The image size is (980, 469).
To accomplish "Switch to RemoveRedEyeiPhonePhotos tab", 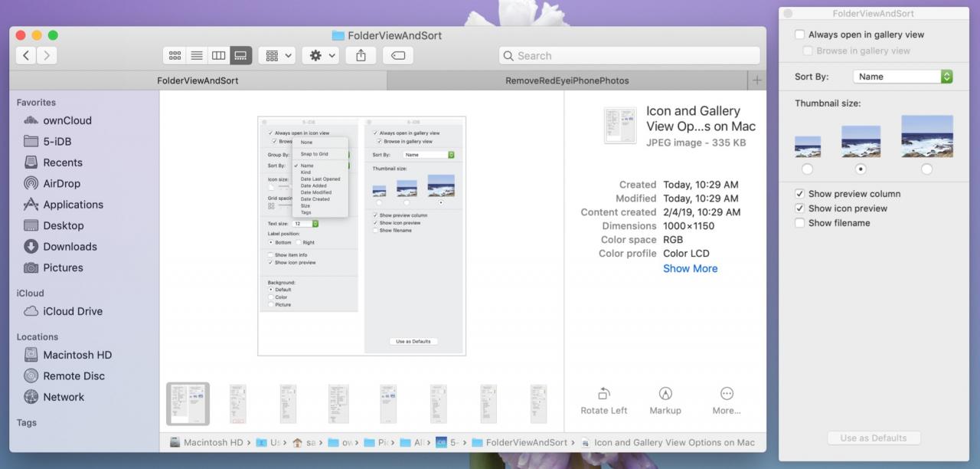I will point(567,80).
